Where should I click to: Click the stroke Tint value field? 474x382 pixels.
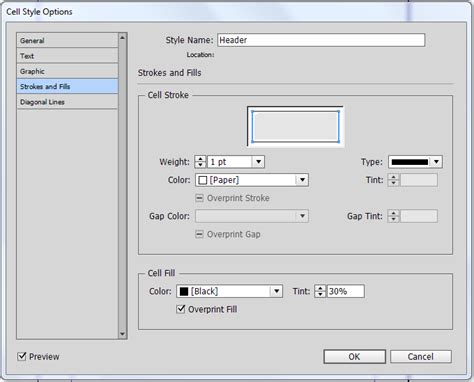(x=419, y=180)
